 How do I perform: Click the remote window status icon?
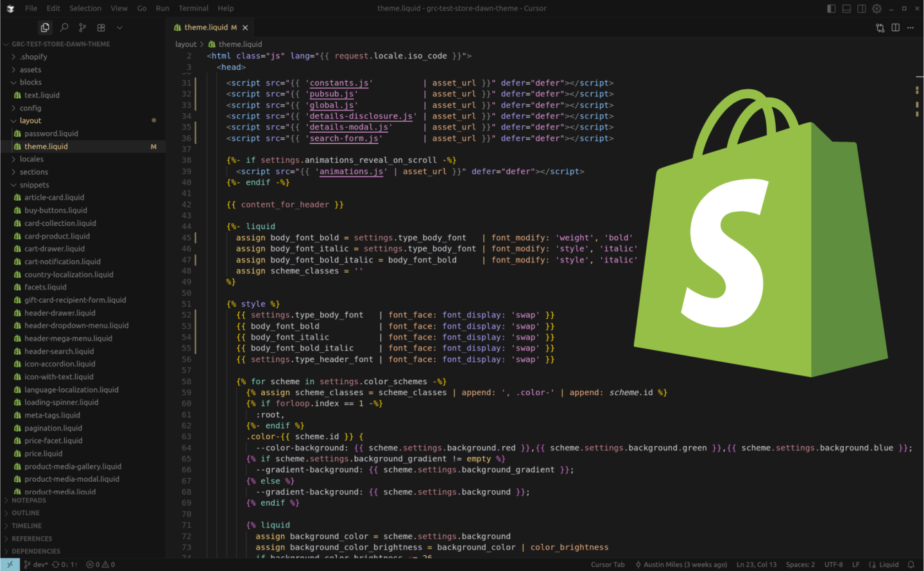[10, 565]
